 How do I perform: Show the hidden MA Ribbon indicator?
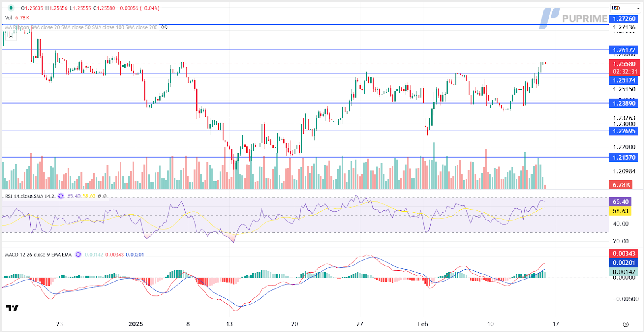[x=164, y=27]
